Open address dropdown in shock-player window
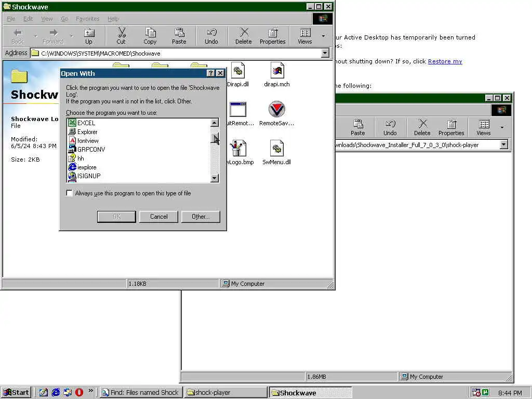Viewport: 532px width, 399px height. 504,144
